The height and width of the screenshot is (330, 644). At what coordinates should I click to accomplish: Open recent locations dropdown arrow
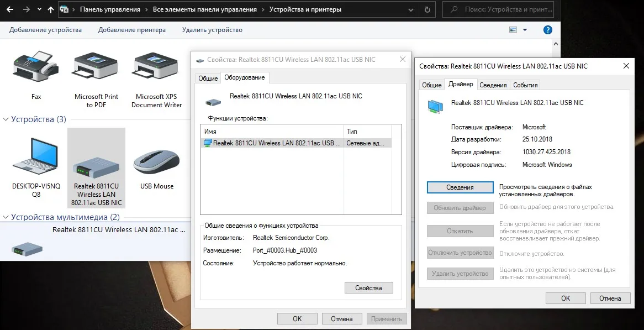click(39, 9)
